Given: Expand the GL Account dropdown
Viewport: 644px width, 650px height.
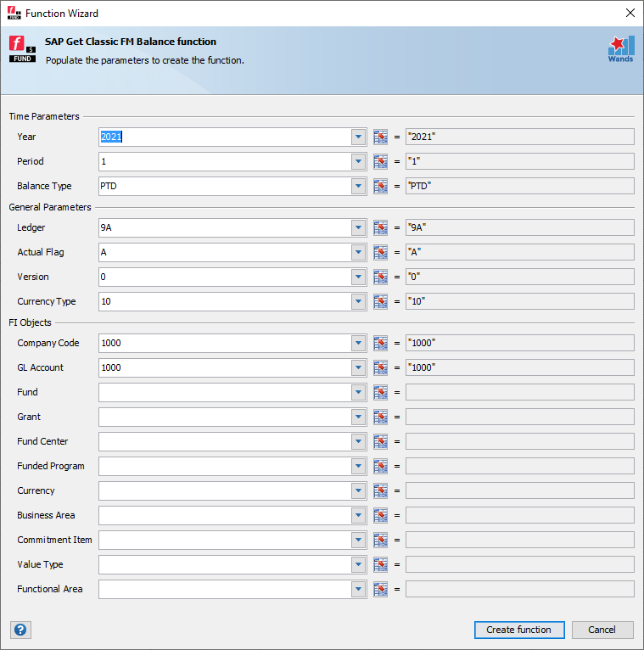Looking at the screenshot, I should point(358,367).
